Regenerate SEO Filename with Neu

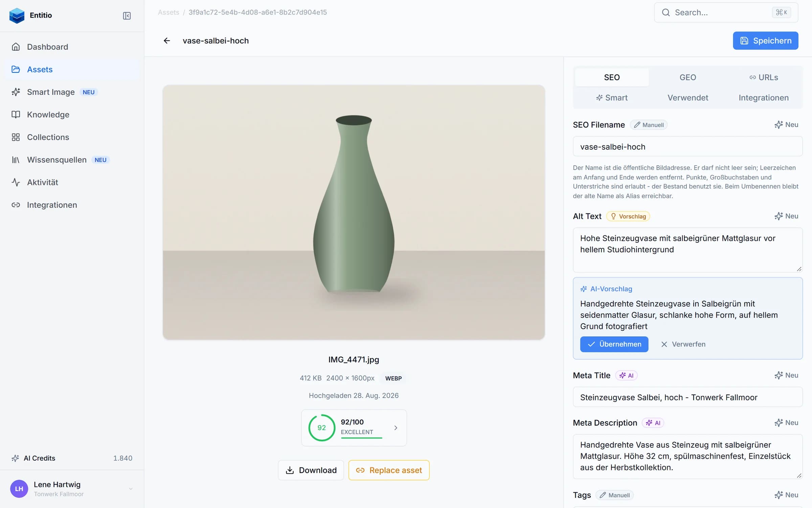pyautogui.click(x=786, y=125)
